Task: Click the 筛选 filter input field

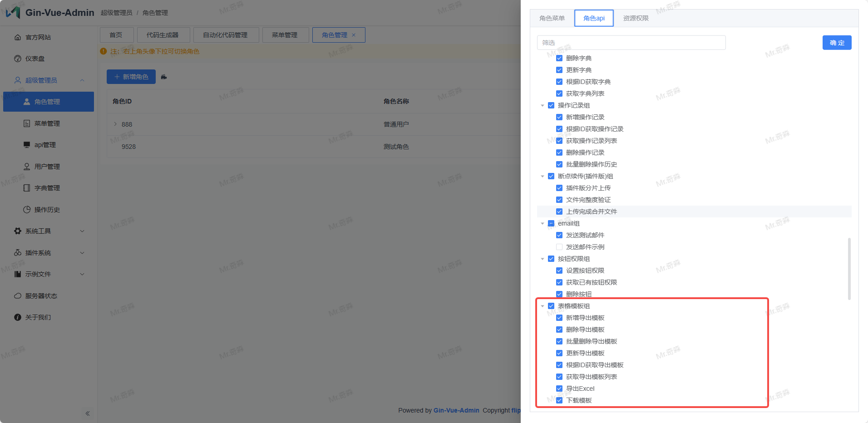Action: tap(631, 43)
